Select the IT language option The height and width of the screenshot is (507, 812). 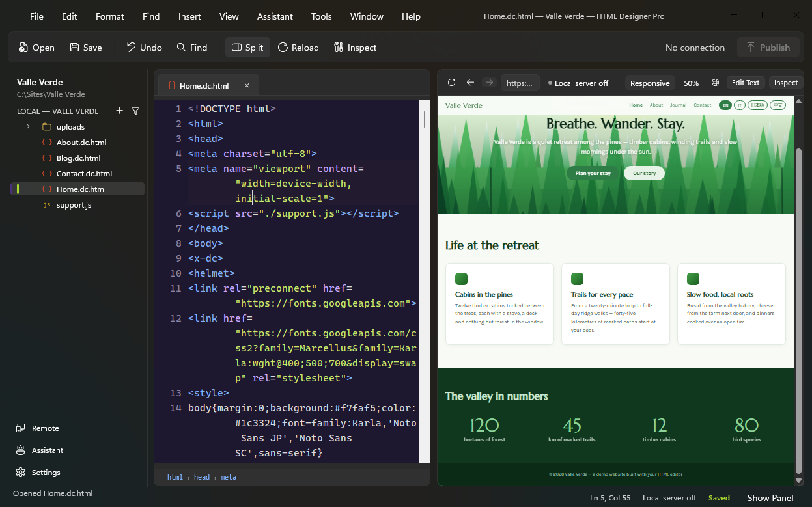pyautogui.click(x=740, y=105)
